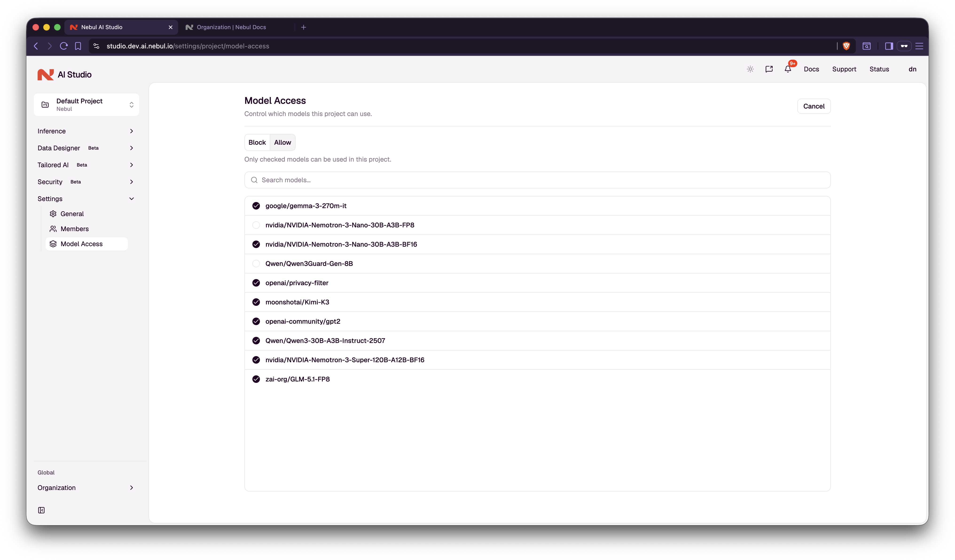Switch to Block mode

point(257,142)
